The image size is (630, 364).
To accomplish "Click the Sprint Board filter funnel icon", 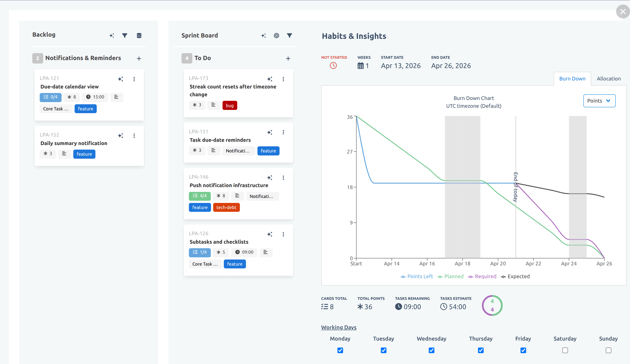I will [289, 36].
